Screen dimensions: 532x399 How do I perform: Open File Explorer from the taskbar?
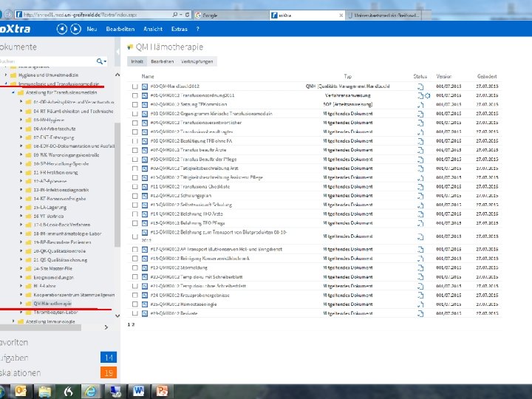45,391
